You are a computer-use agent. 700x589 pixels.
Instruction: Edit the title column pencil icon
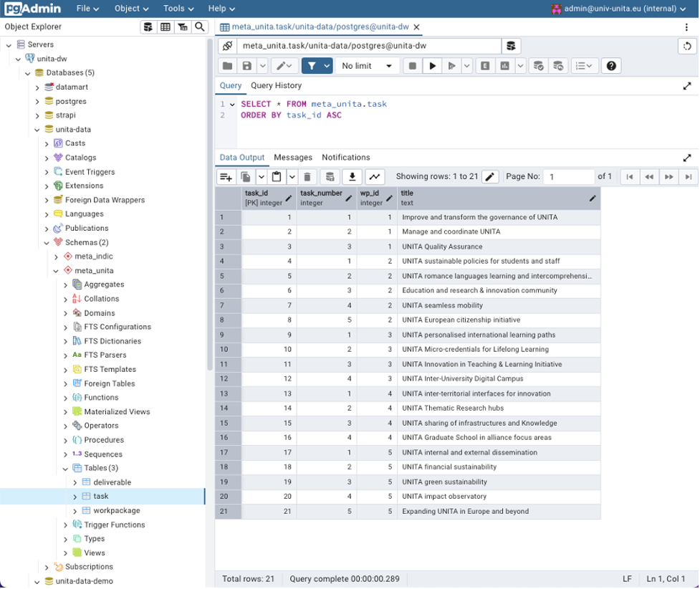tap(593, 198)
